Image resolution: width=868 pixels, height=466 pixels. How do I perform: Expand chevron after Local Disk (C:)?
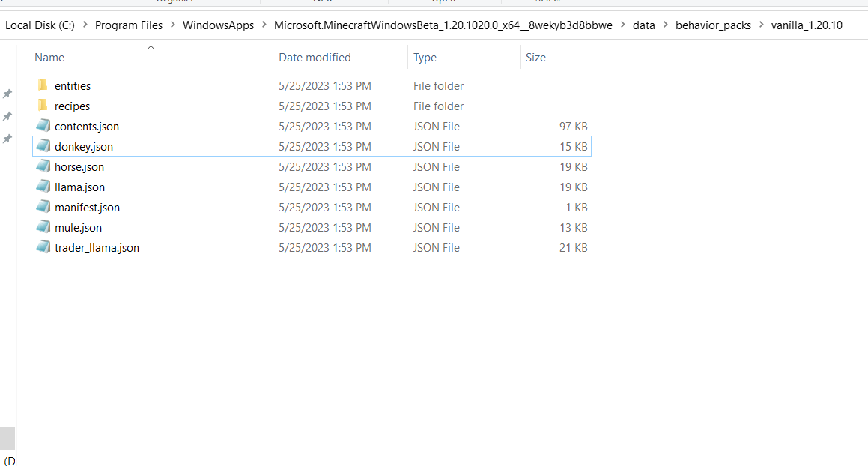[85, 25]
